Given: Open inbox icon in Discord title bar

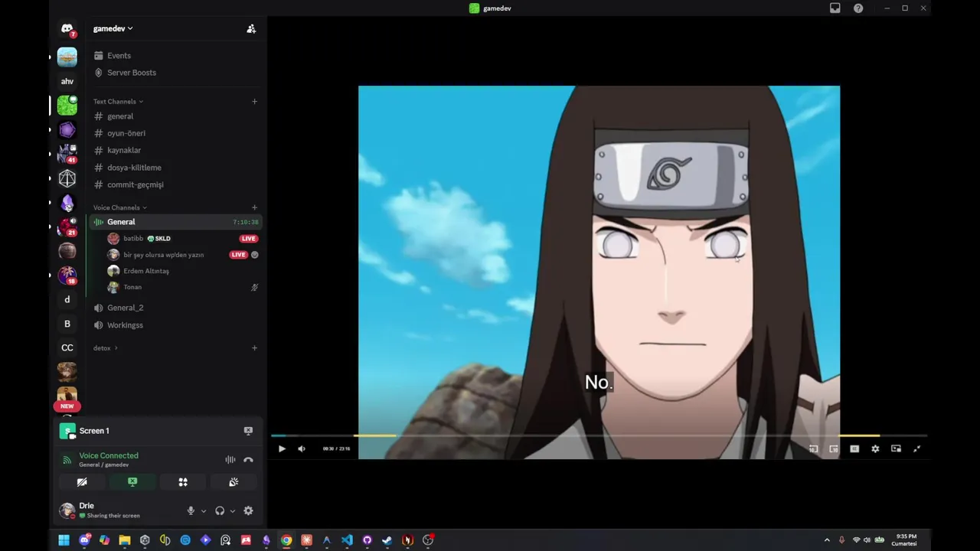Looking at the screenshot, I should [x=835, y=8].
